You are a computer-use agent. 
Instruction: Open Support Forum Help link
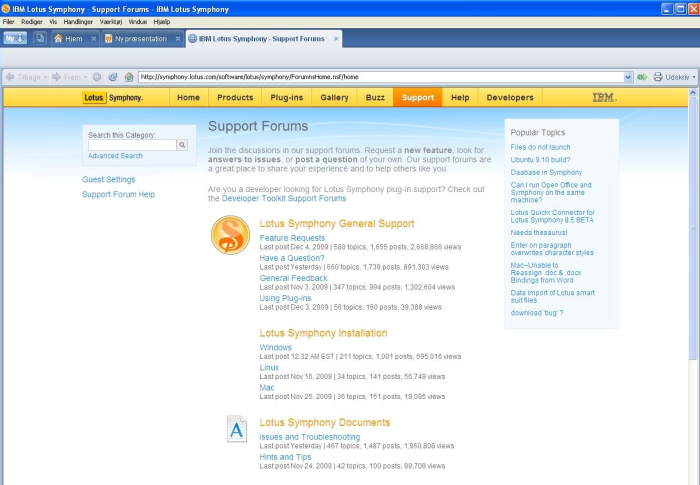(x=118, y=194)
